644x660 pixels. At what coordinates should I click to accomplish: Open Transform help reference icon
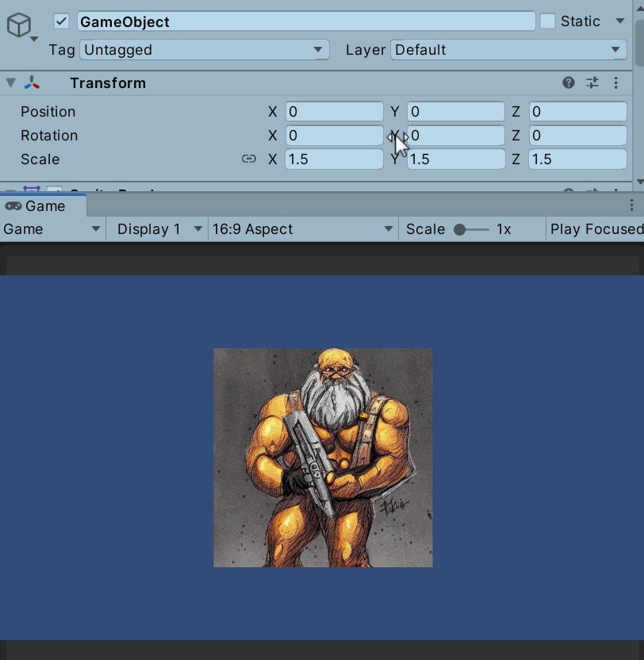(568, 82)
